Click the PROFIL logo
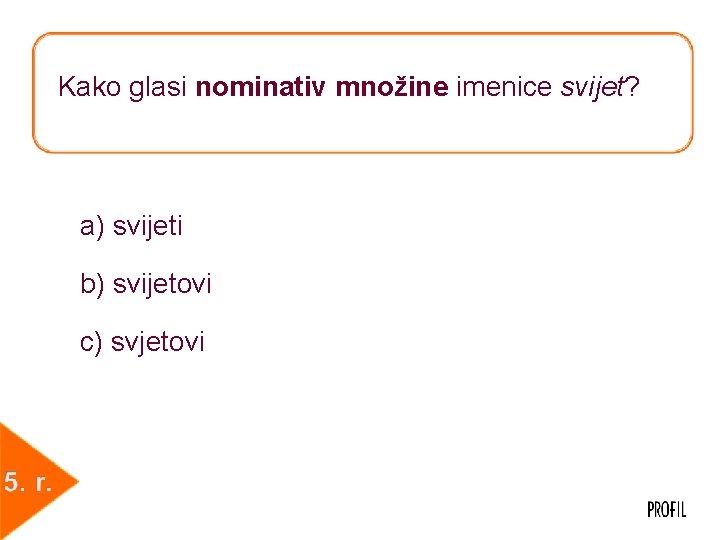720x540 pixels. 666,510
